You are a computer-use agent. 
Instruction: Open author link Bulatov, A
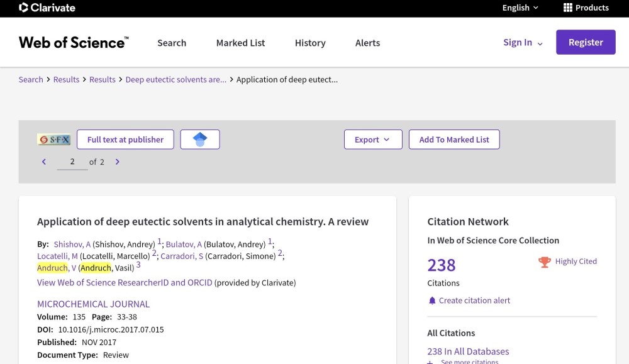coord(184,244)
